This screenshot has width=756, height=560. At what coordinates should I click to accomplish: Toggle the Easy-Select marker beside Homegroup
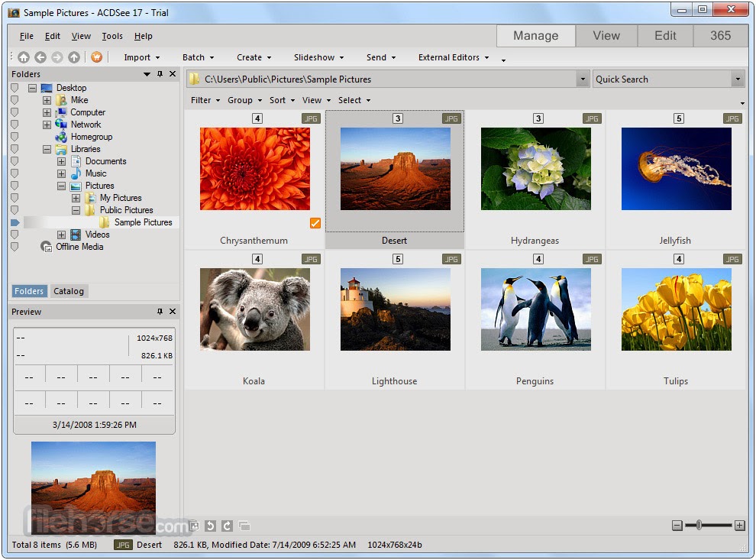coord(15,137)
